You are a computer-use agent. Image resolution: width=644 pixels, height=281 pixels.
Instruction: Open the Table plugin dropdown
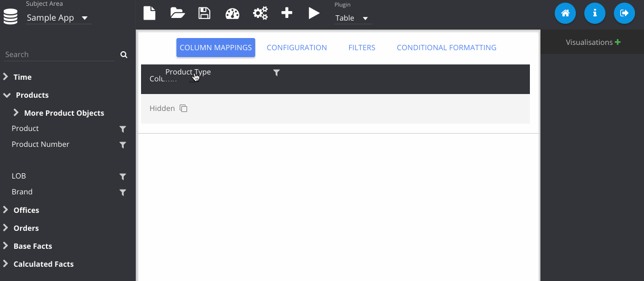pyautogui.click(x=353, y=18)
